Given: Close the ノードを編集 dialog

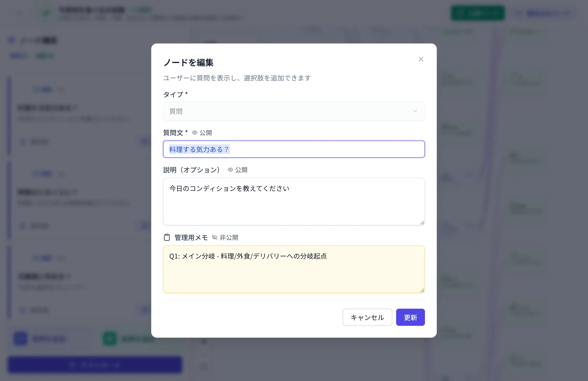Looking at the screenshot, I should [x=421, y=59].
